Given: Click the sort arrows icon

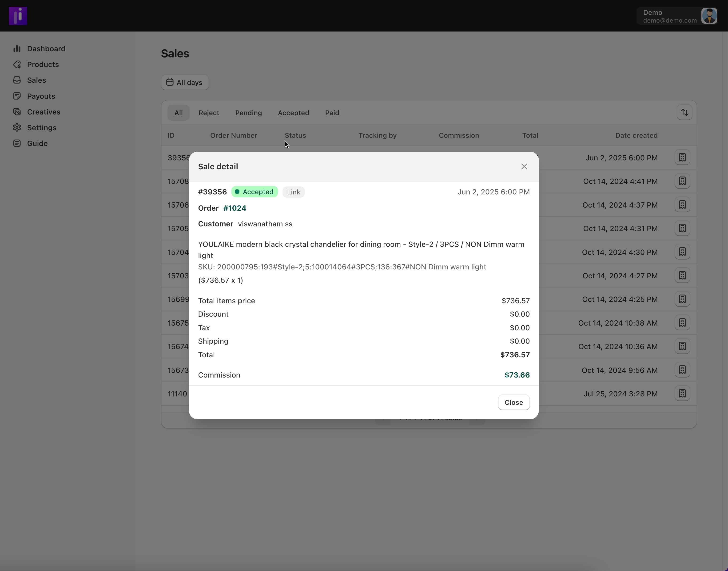Looking at the screenshot, I should pyautogui.click(x=684, y=113).
